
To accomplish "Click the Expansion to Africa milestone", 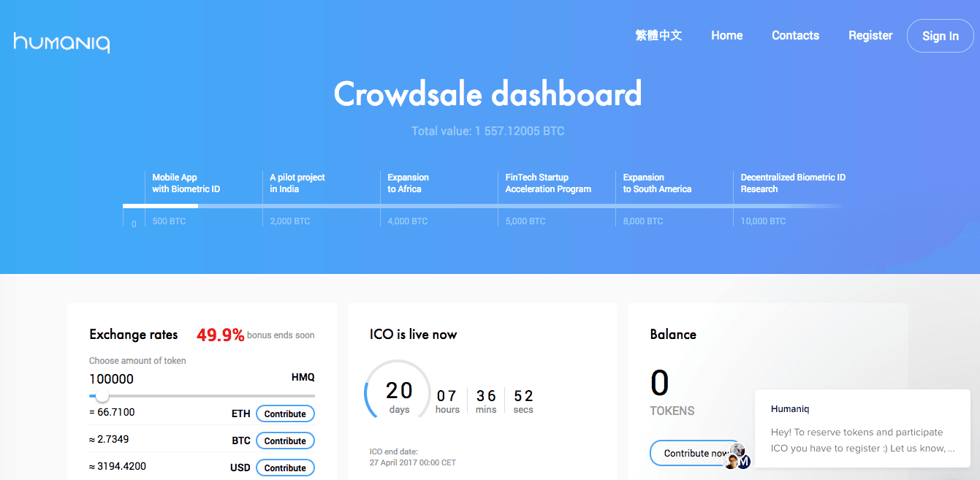I will coord(408,183).
